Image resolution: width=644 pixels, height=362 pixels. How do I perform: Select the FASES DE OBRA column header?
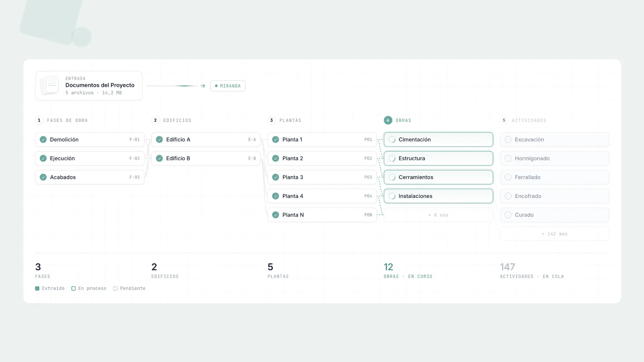point(67,120)
